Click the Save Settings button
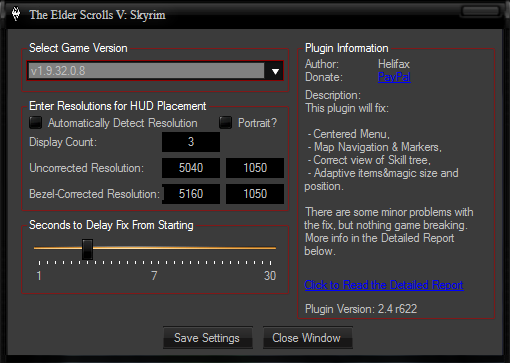 pos(207,338)
